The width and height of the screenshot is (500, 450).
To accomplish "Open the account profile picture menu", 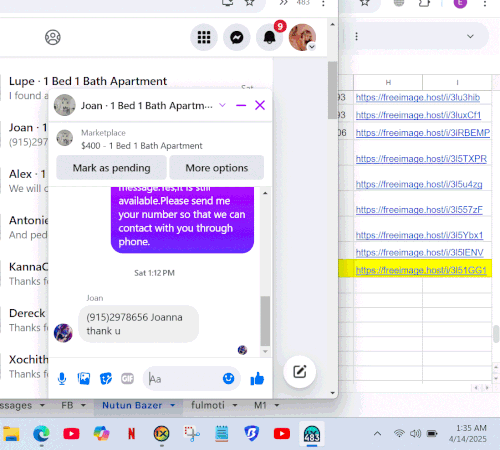I will (302, 37).
